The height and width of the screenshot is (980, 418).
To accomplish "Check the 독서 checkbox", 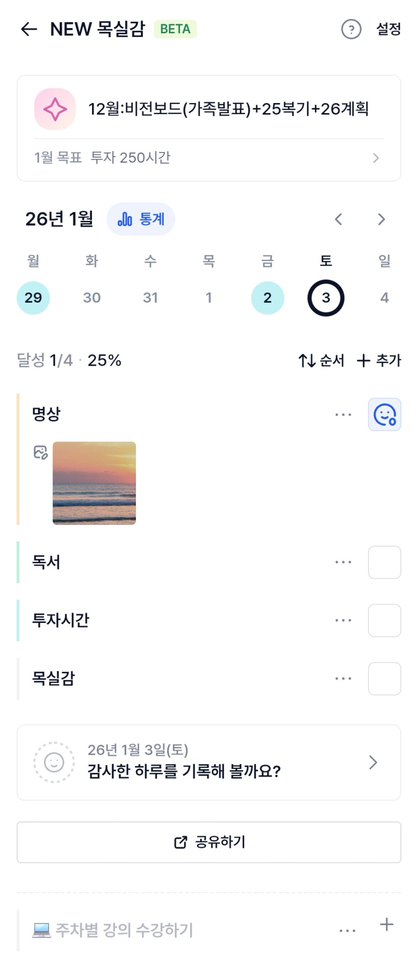I will [385, 562].
